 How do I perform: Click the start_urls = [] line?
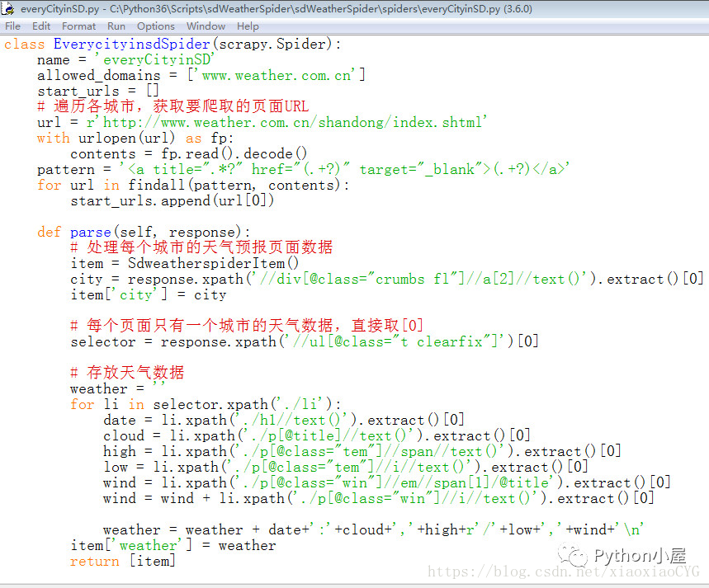click(x=98, y=91)
